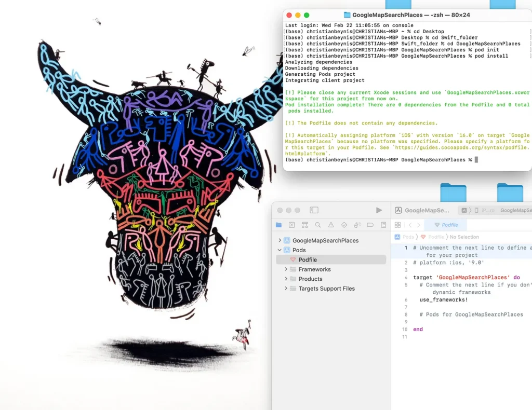Zoom the Terminal window with green button
The width and height of the screenshot is (532, 410).
click(307, 15)
